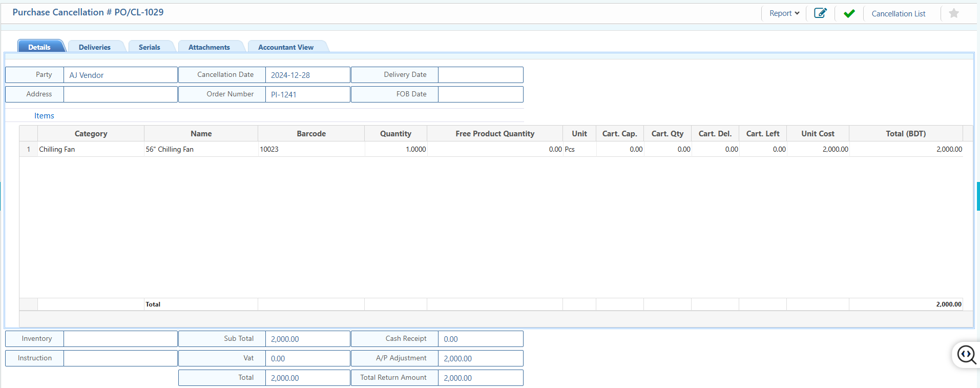Screen dimensions: 980x388
Task: Click the Unit Cost column header
Action: tap(818, 133)
